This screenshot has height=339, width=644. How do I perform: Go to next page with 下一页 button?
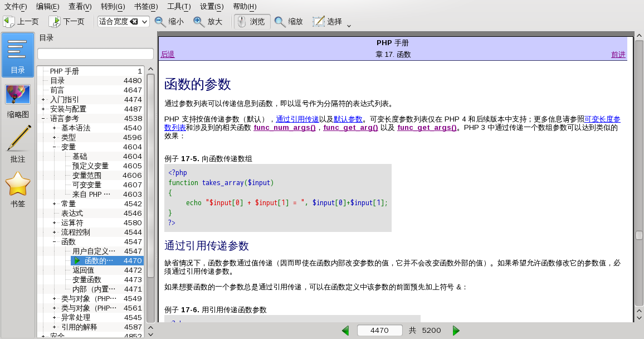coord(66,21)
